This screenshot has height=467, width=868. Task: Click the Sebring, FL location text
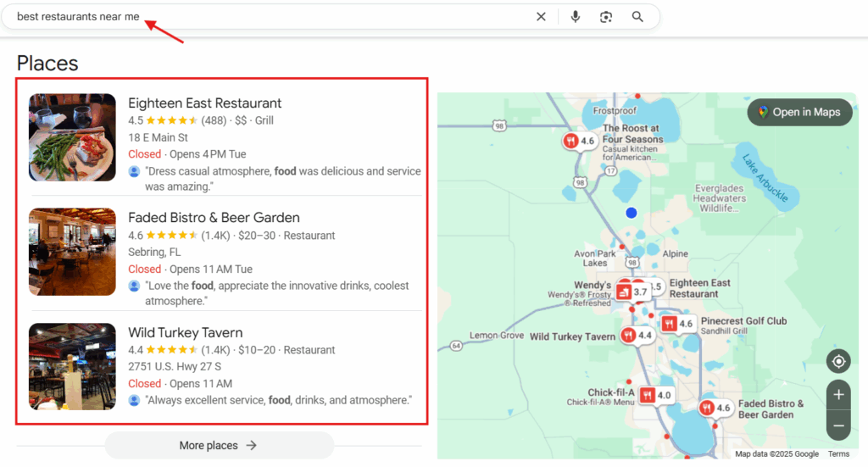[x=154, y=252]
